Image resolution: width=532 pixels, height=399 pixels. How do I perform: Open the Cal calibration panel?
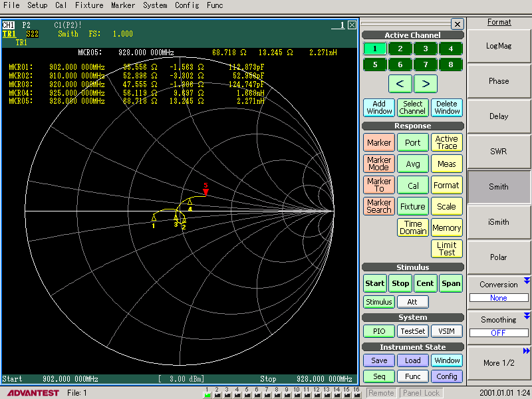(x=413, y=185)
